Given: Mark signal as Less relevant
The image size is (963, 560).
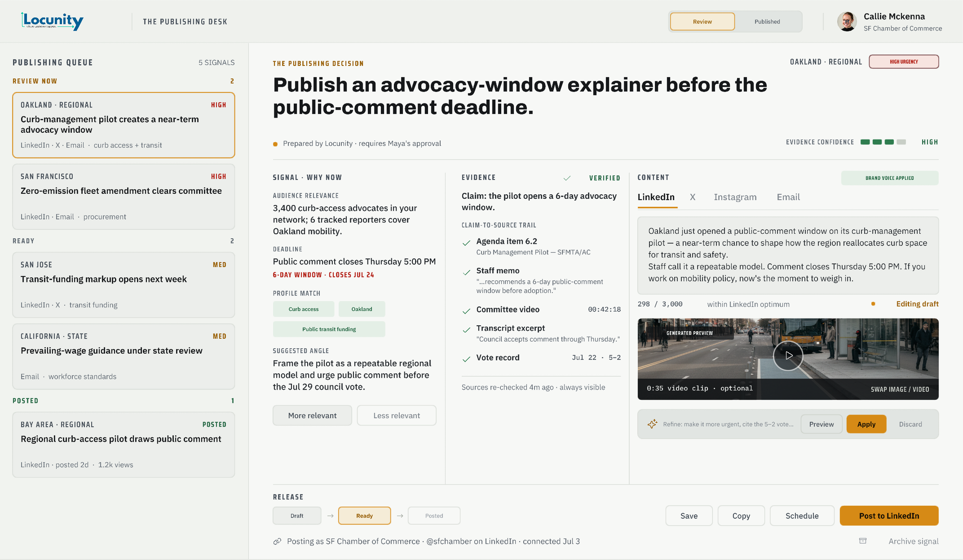Looking at the screenshot, I should pyautogui.click(x=396, y=415).
